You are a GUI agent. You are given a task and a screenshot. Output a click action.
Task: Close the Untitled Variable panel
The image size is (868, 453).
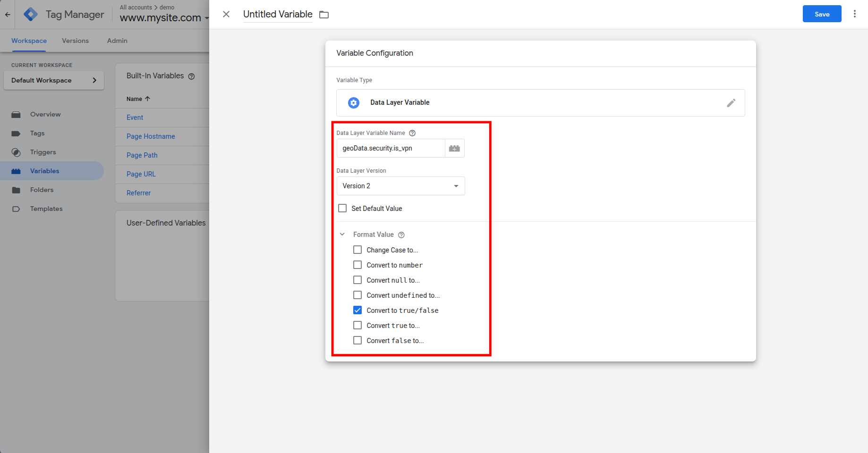[226, 14]
